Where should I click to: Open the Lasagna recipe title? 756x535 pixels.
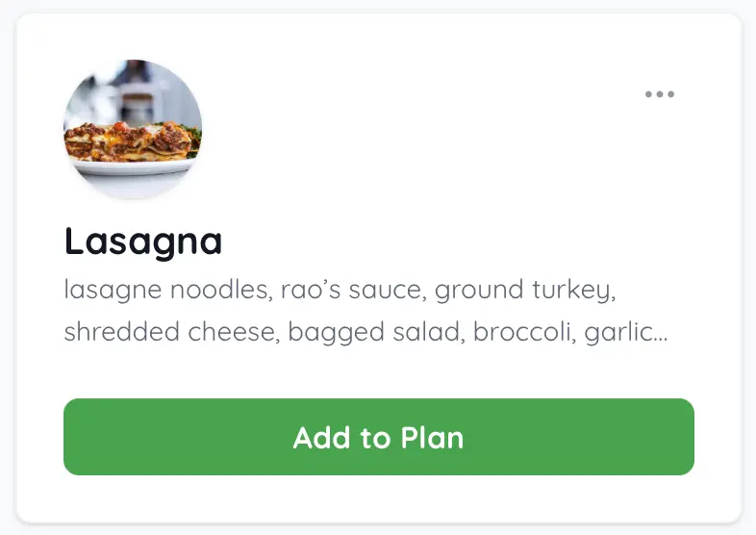click(143, 241)
